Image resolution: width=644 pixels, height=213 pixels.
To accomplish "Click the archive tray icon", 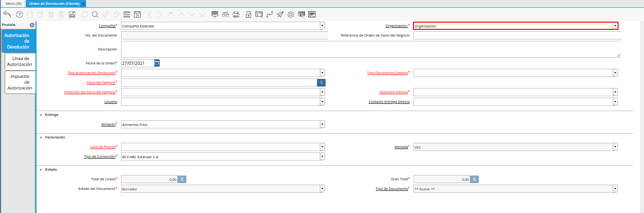I will 226,14.
